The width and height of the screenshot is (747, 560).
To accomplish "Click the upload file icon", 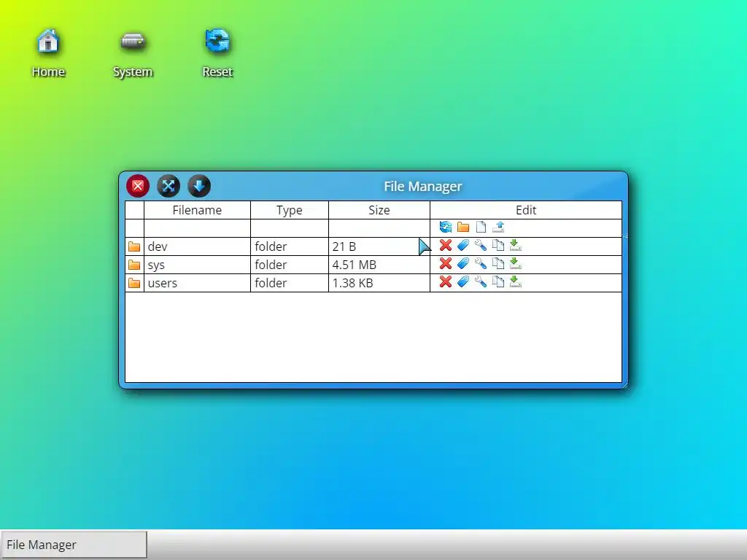I will (498, 227).
